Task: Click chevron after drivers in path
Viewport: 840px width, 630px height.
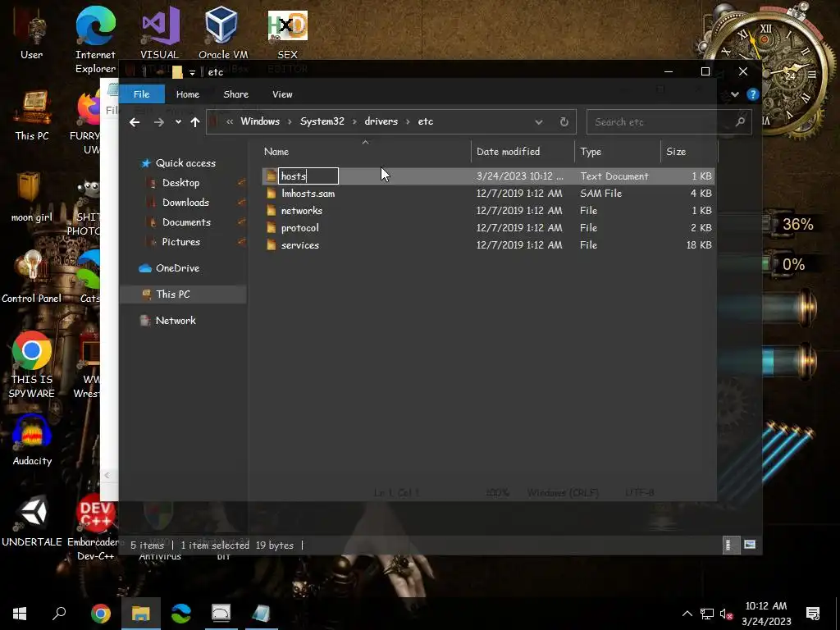Action: point(407,121)
